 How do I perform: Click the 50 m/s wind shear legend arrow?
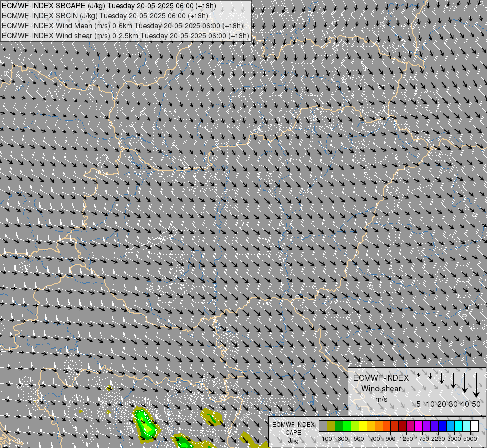[x=476, y=385]
